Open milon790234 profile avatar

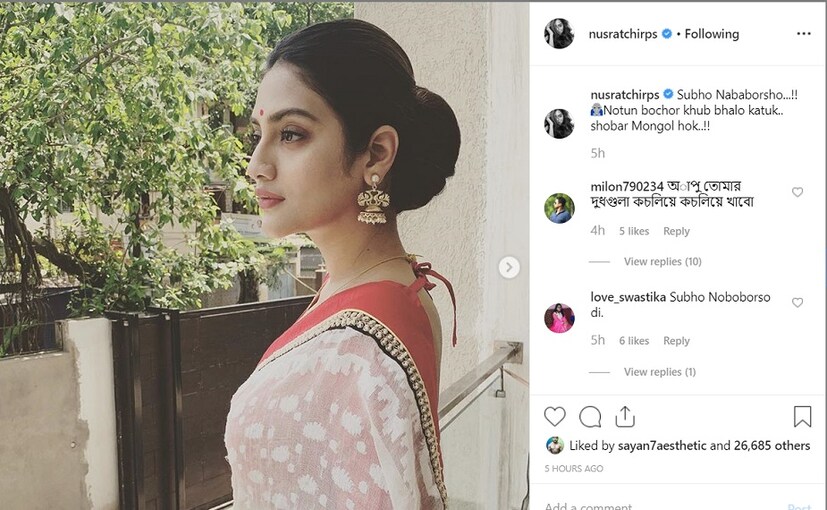[559, 208]
